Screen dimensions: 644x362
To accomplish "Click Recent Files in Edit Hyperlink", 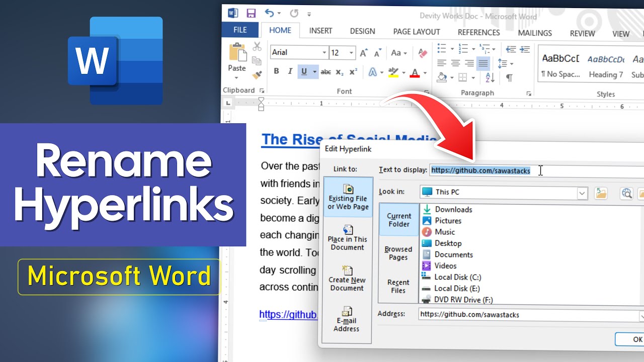I will 398,286.
